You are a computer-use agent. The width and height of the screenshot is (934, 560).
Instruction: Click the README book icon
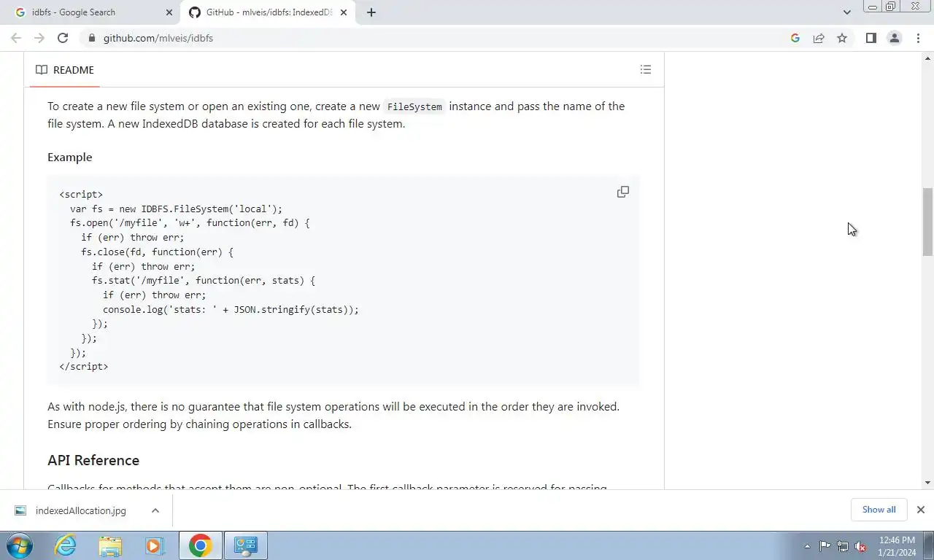coord(42,70)
